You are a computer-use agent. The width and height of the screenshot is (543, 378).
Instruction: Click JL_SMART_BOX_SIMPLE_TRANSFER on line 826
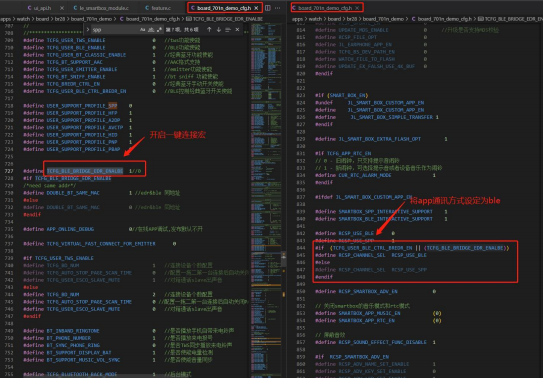(392, 117)
